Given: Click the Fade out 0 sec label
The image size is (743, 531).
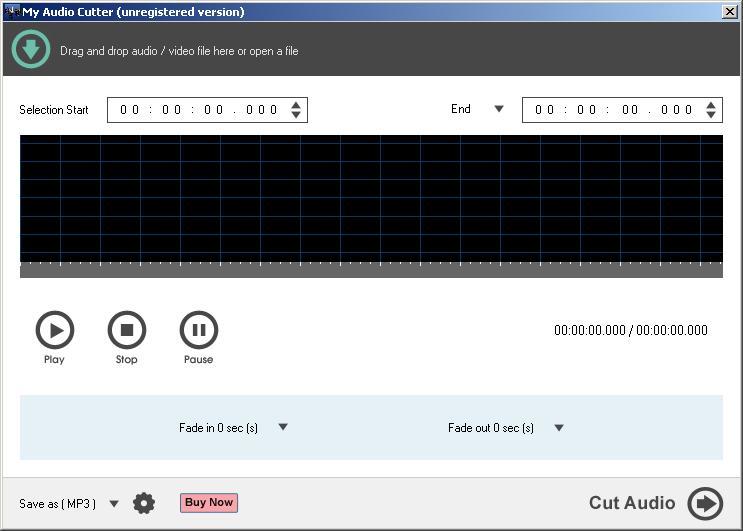Looking at the screenshot, I should [x=490, y=428].
